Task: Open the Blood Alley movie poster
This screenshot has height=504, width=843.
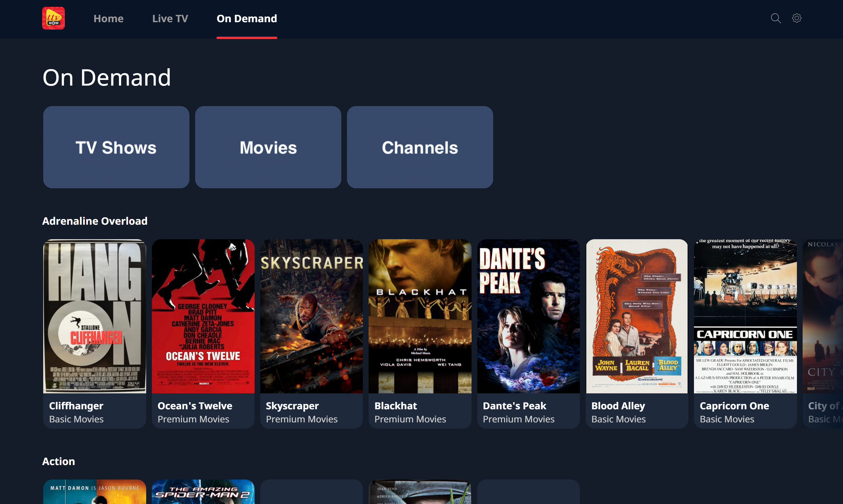Action: click(x=637, y=316)
